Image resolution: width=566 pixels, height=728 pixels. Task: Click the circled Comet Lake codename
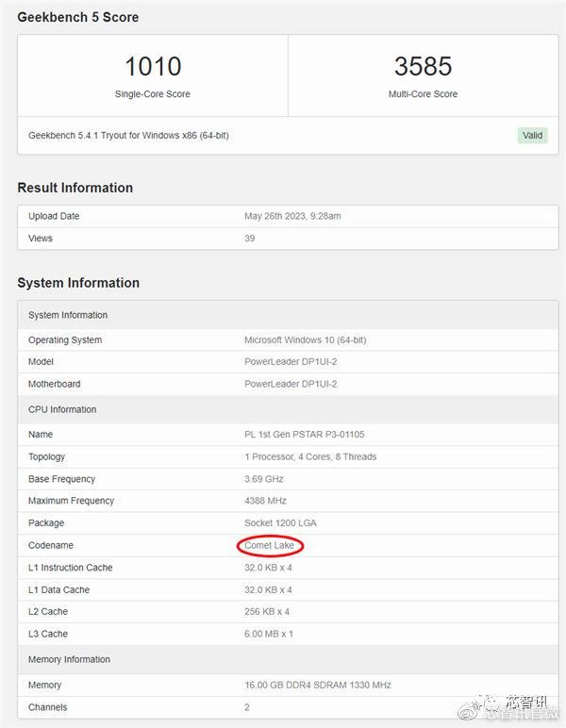271,545
